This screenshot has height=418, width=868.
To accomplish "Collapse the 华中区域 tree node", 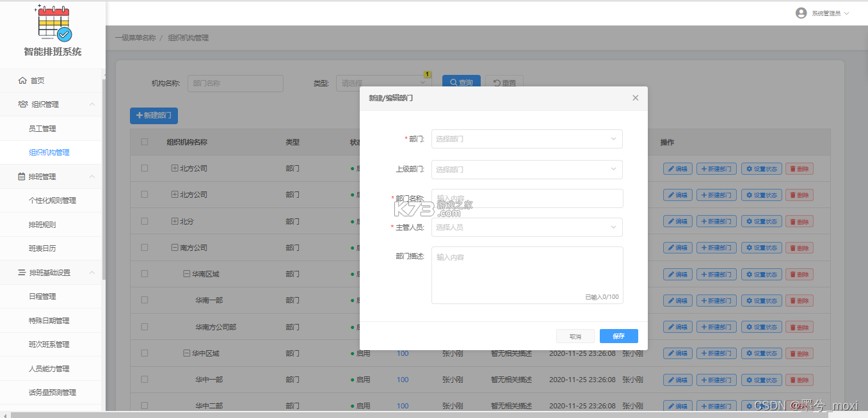I will tap(187, 353).
